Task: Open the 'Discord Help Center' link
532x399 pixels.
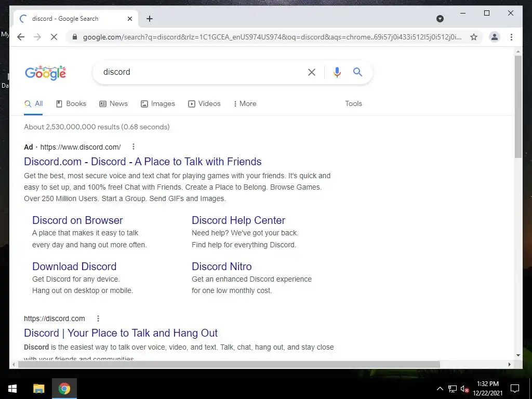Action: [238, 220]
